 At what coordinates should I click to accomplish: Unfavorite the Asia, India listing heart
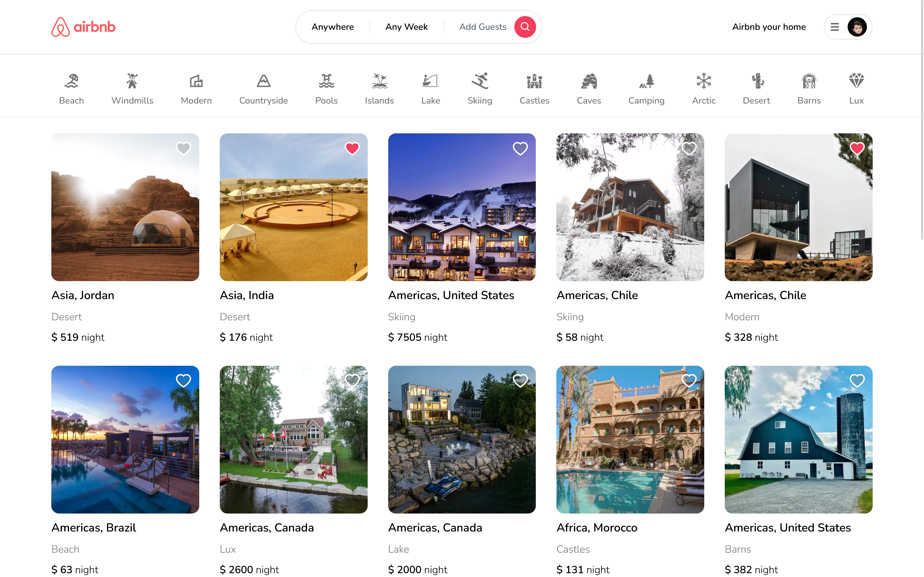coord(352,148)
